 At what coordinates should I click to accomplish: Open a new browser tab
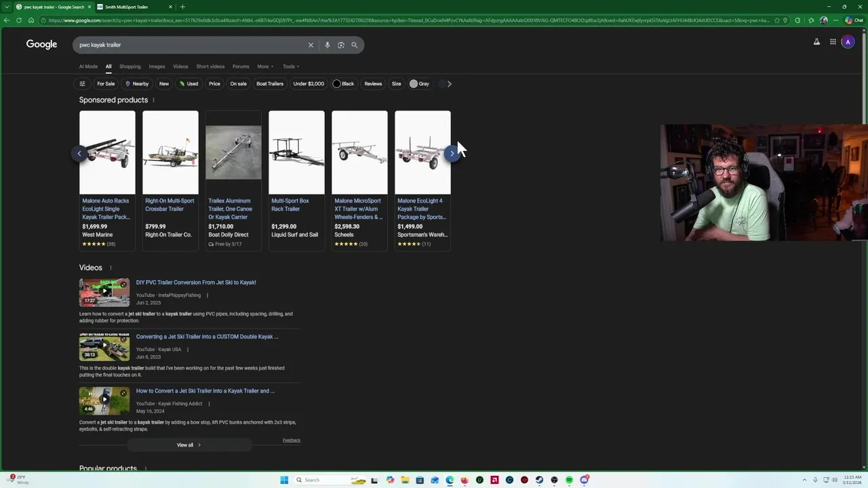tap(182, 7)
